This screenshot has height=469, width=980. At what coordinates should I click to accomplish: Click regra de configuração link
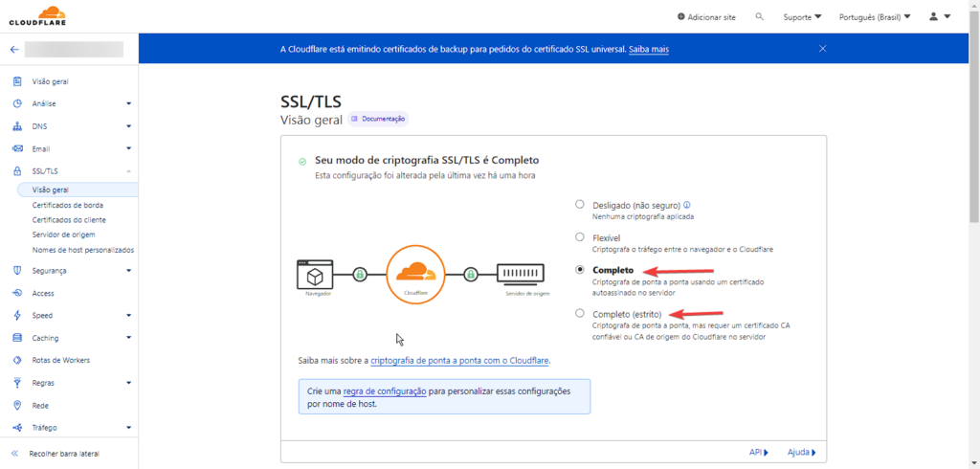coord(385,391)
